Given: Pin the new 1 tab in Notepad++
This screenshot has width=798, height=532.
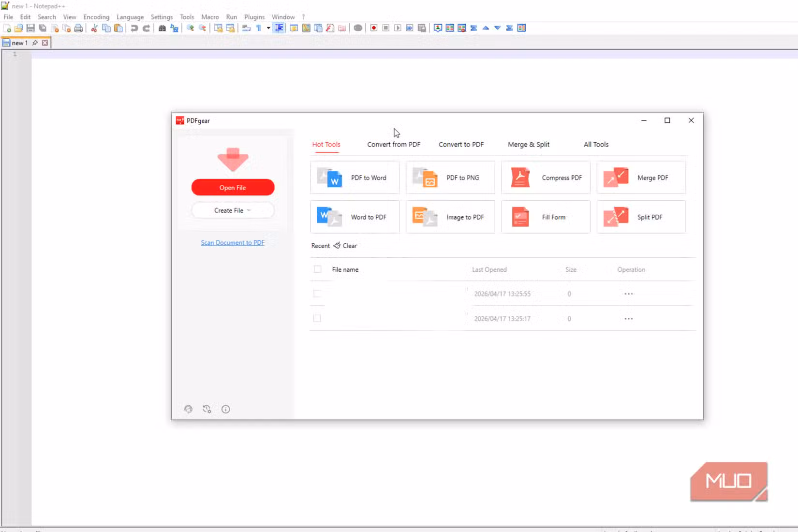Looking at the screenshot, I should point(35,43).
